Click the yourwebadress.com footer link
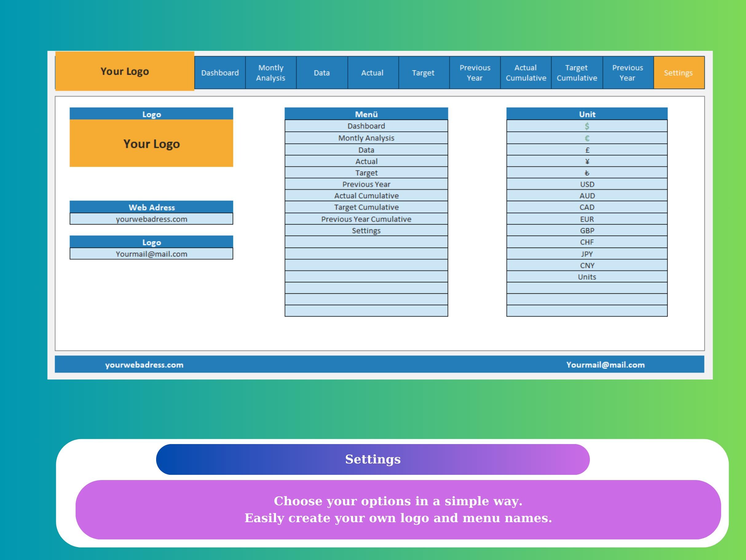The height and width of the screenshot is (560, 746). tap(144, 365)
